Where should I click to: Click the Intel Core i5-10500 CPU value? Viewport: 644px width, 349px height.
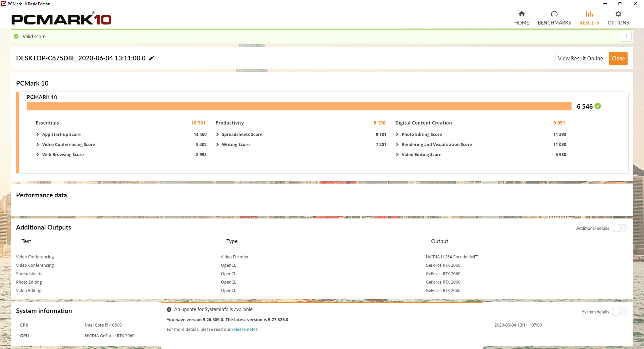[x=103, y=325]
